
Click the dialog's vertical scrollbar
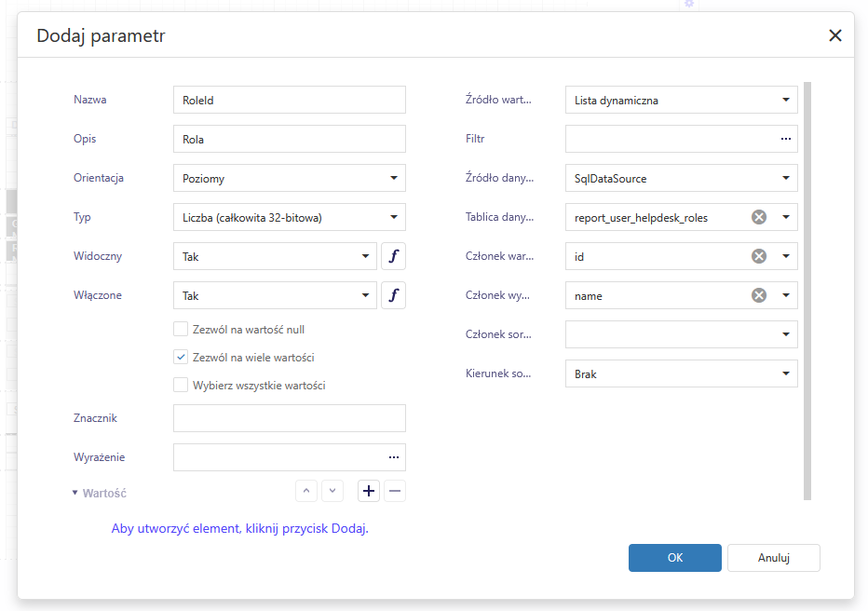tap(807, 290)
